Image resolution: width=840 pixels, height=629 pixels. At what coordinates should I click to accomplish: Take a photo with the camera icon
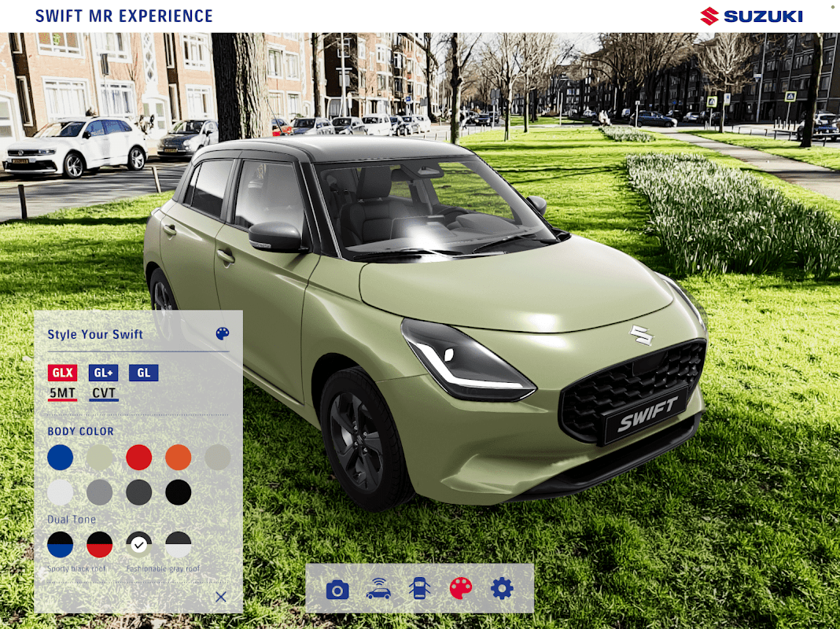[337, 590]
